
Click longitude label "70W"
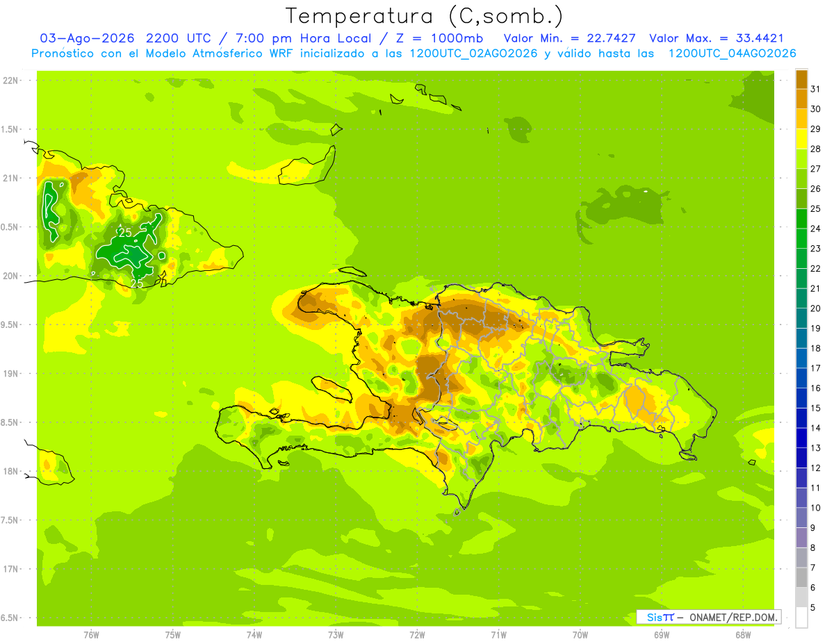click(x=580, y=635)
